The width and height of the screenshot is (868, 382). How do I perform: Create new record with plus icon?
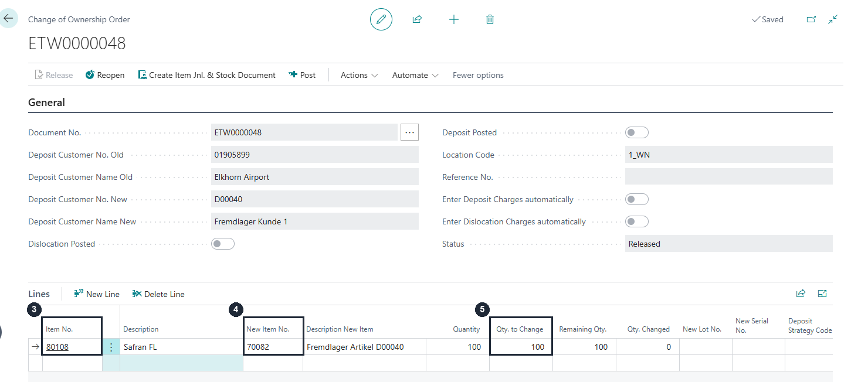click(454, 19)
